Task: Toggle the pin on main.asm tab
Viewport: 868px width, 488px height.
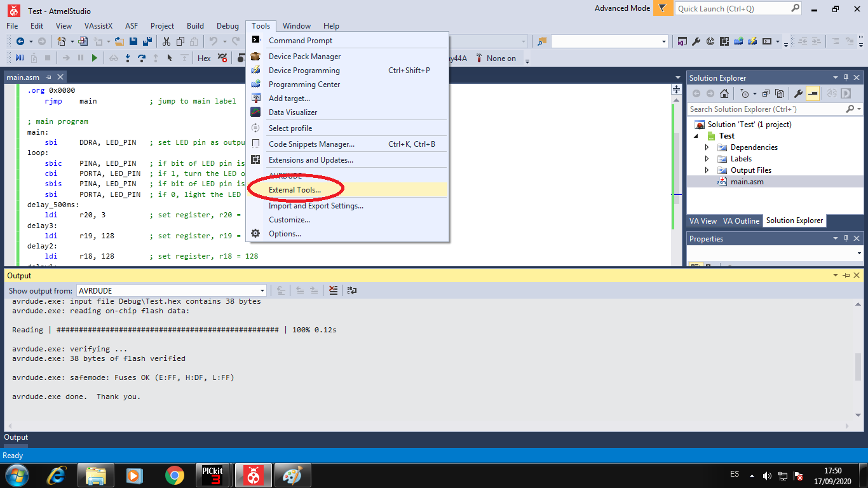Action: [x=48, y=78]
